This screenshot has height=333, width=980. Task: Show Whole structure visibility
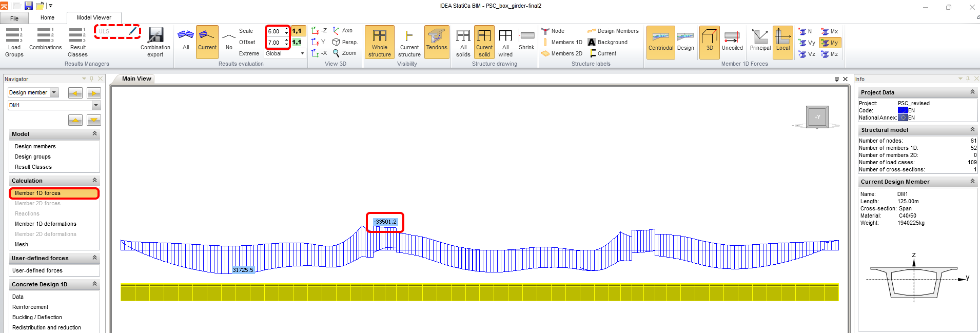coord(380,42)
